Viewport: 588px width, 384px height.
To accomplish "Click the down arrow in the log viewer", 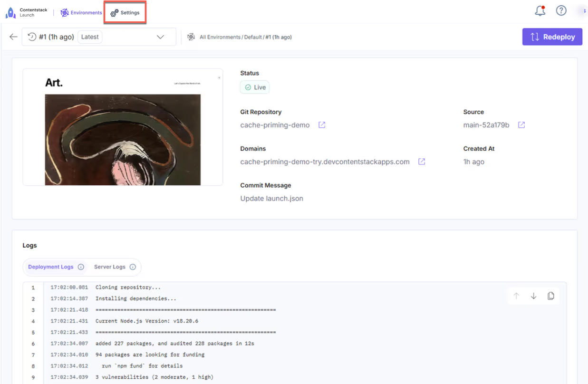I will 533,296.
